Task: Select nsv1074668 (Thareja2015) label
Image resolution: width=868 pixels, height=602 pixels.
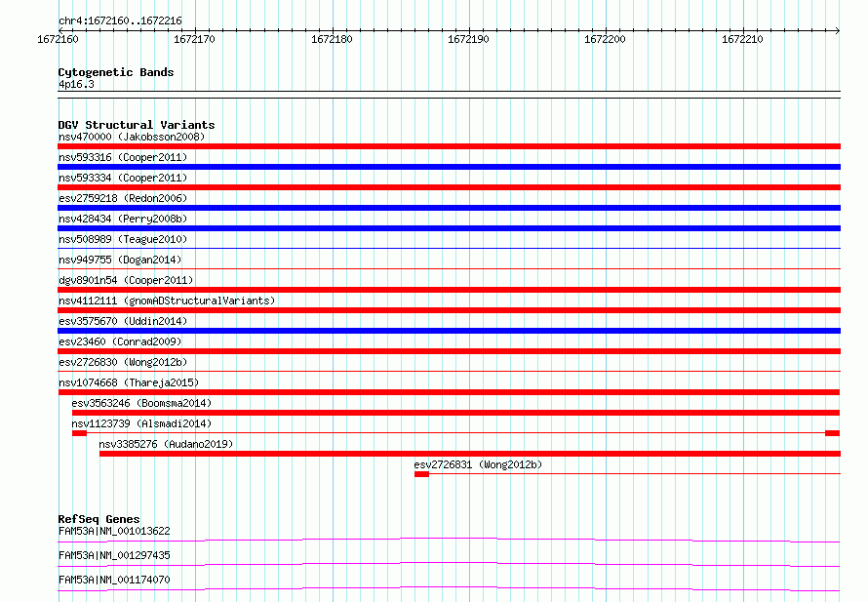Action: (129, 382)
